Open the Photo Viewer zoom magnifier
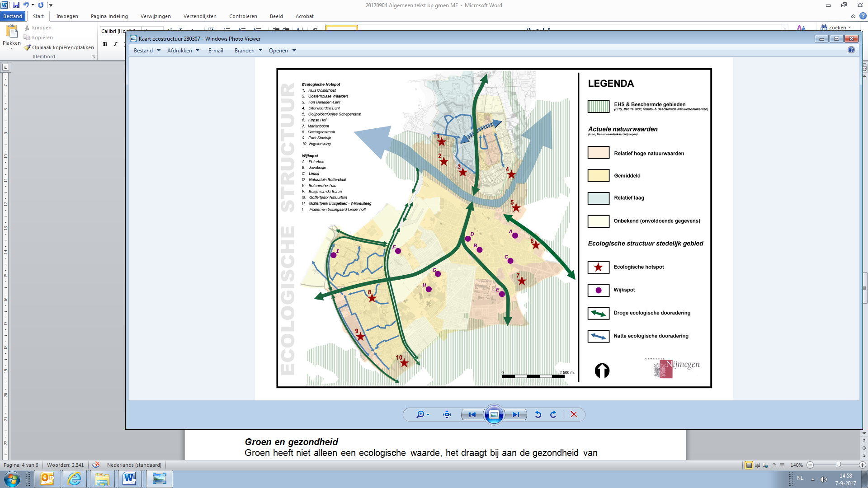Image resolution: width=868 pixels, height=488 pixels. [420, 414]
